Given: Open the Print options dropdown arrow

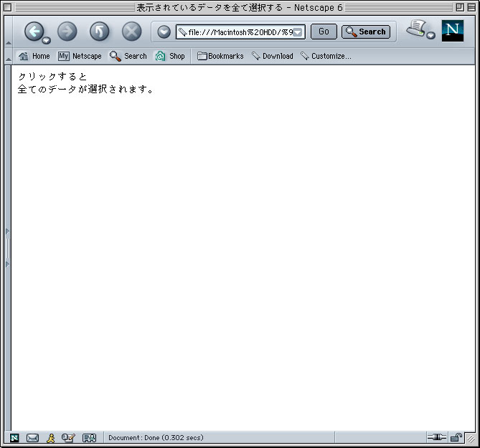Looking at the screenshot, I should click(x=430, y=35).
